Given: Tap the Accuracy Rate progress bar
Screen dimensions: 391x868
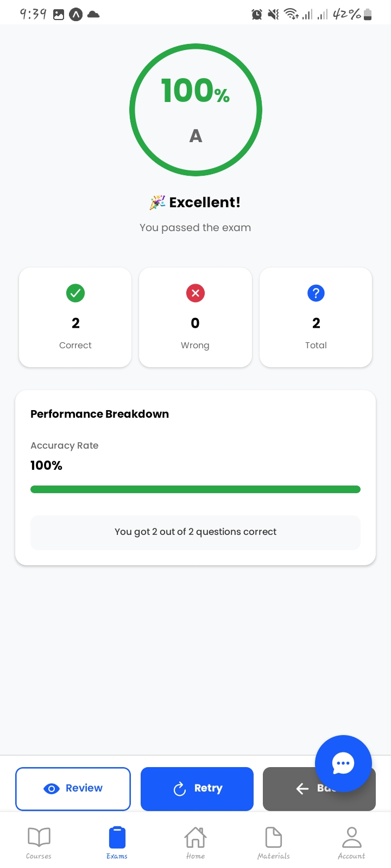Looking at the screenshot, I should pyautogui.click(x=195, y=489).
